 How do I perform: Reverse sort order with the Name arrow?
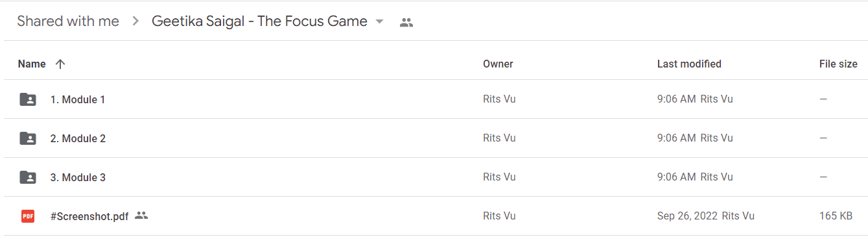(x=60, y=64)
